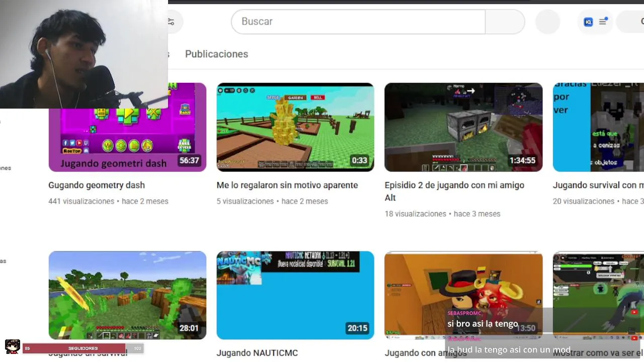Click the search button attached to Buscar field
This screenshot has height=362, width=644.
pos(505,22)
